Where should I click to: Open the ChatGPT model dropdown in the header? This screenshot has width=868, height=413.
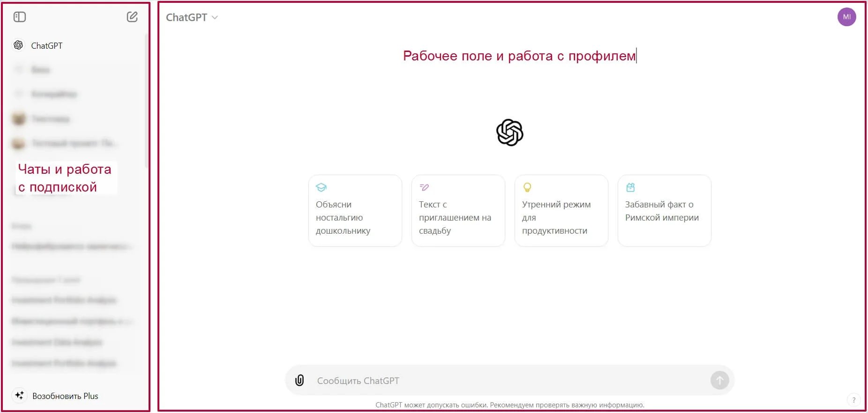point(192,17)
